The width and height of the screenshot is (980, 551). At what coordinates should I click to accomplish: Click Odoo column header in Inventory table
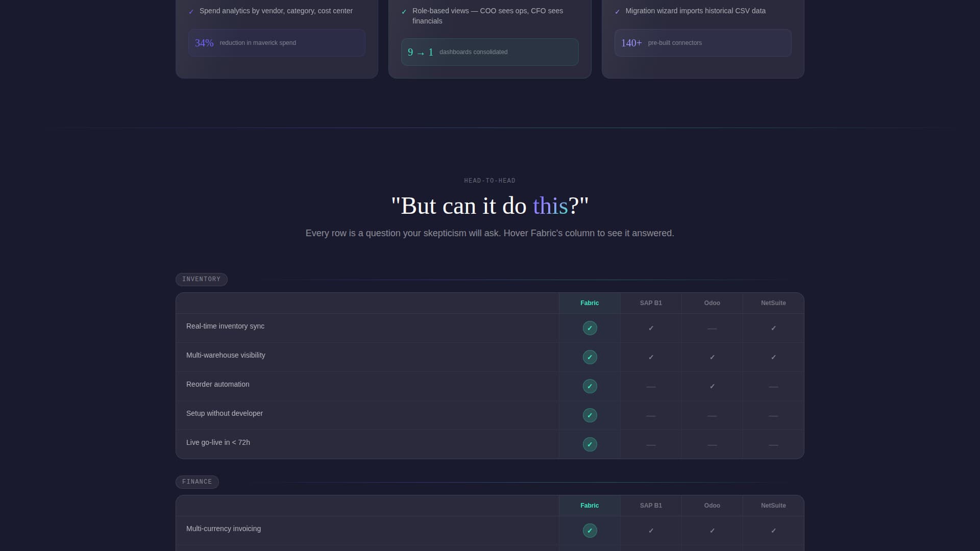(x=712, y=303)
